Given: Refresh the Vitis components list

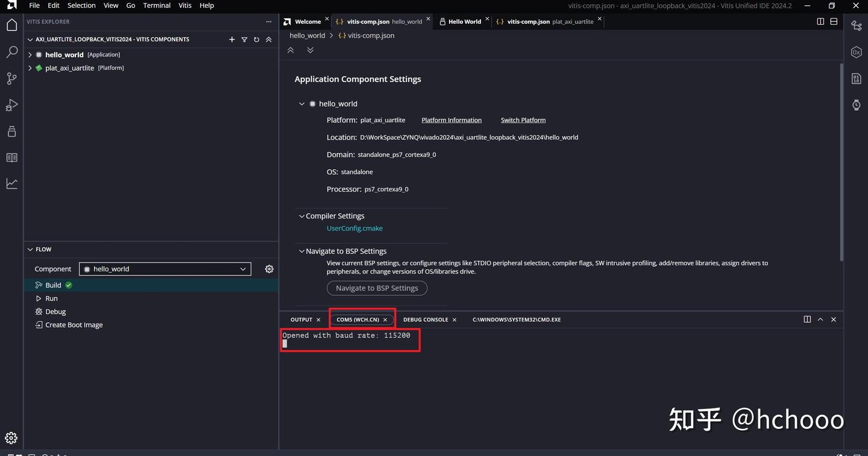Looking at the screenshot, I should [256, 39].
